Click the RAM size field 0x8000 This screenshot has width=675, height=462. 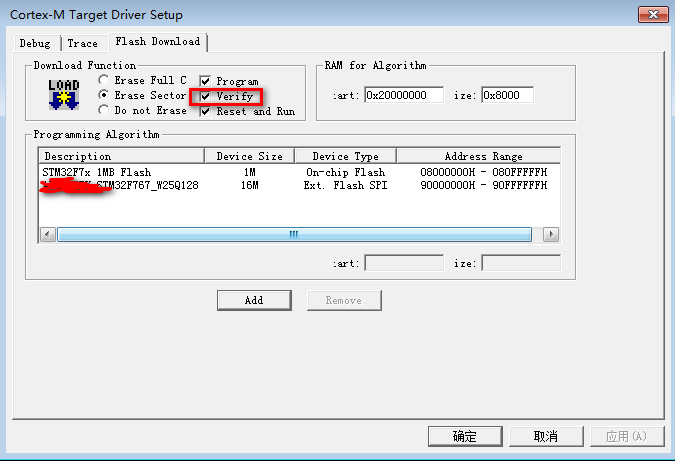click(508, 95)
